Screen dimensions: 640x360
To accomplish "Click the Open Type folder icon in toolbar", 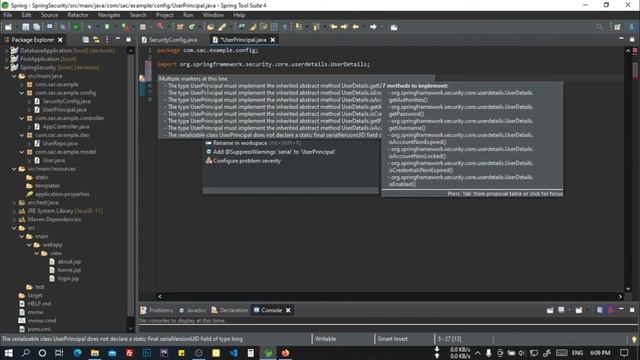I will click(x=210, y=27).
